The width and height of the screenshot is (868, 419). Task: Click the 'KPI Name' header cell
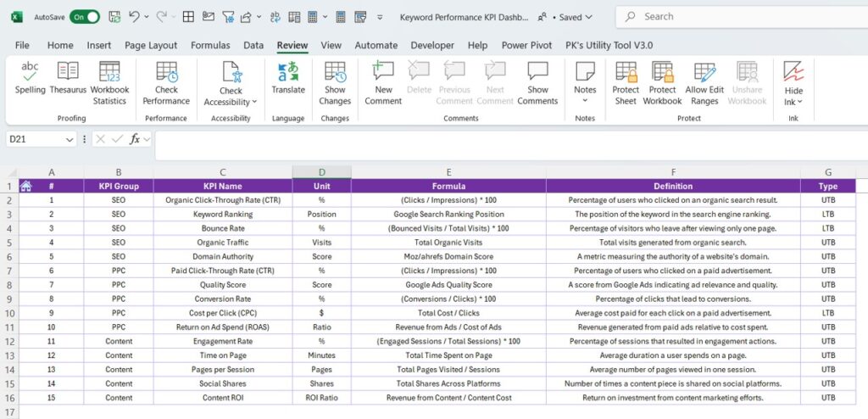[223, 187]
